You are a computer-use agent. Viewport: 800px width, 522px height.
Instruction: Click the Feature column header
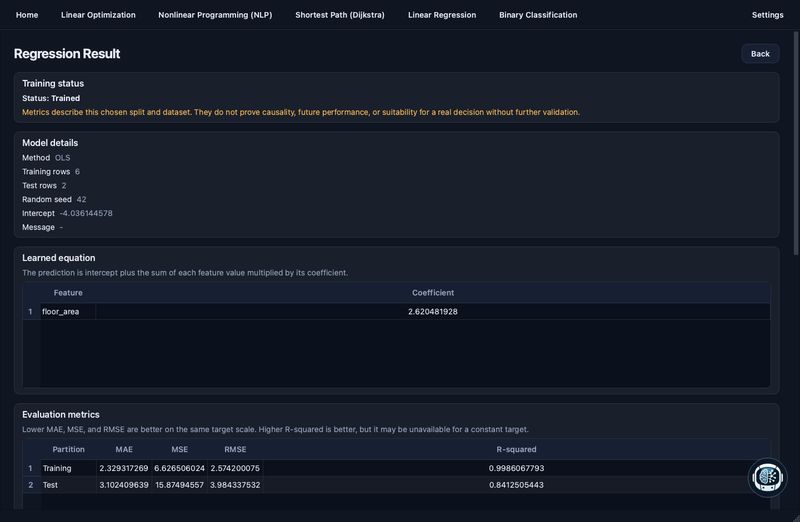[68, 293]
